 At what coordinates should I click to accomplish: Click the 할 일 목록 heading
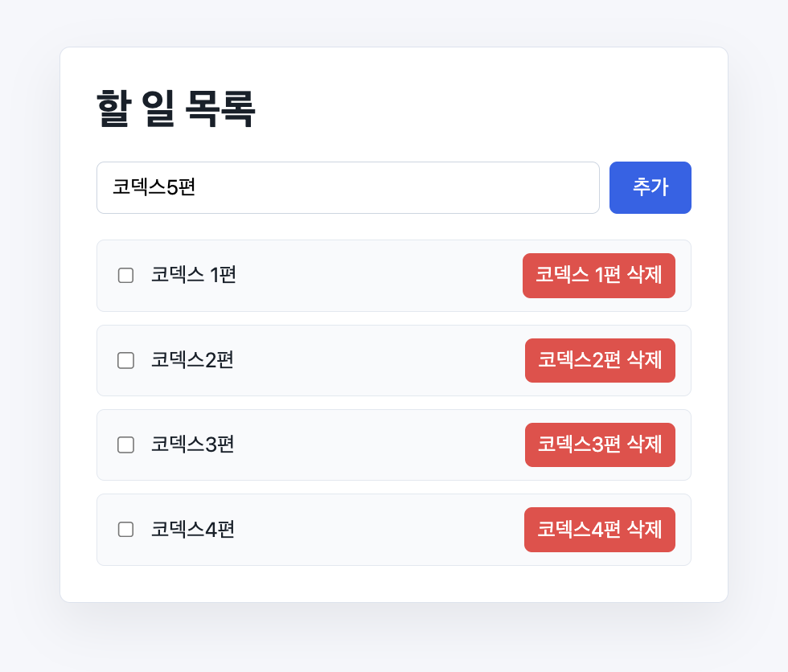pyautogui.click(x=176, y=109)
